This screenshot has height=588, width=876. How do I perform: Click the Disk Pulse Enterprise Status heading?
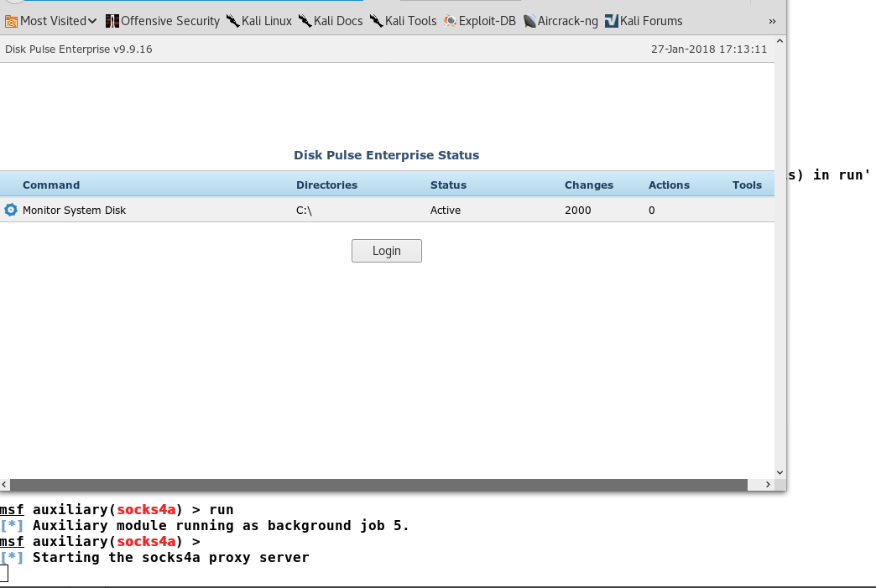[387, 155]
